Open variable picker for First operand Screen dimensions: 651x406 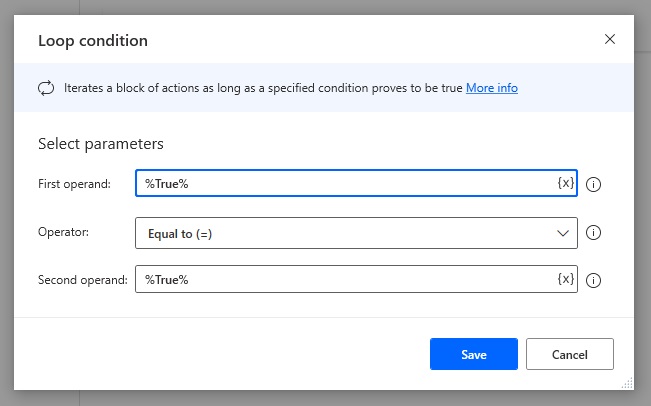[x=565, y=183]
